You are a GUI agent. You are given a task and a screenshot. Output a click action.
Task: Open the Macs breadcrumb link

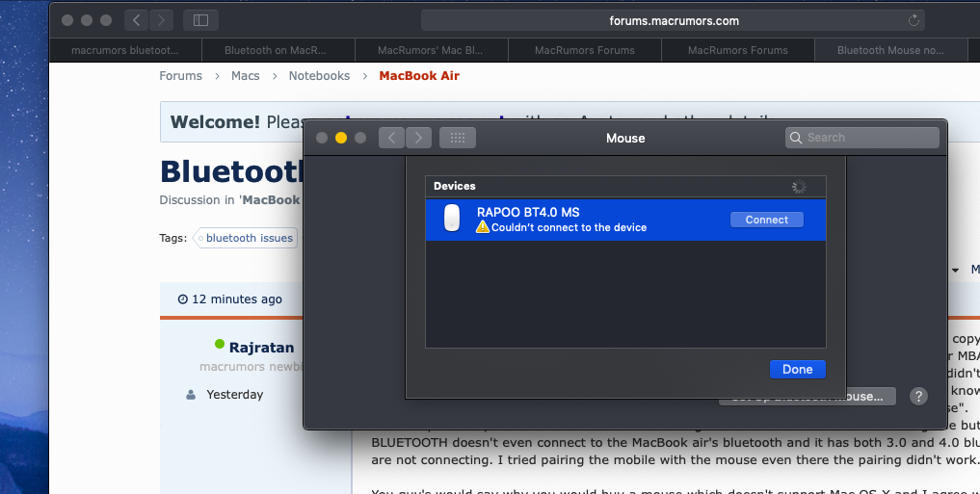(x=245, y=75)
